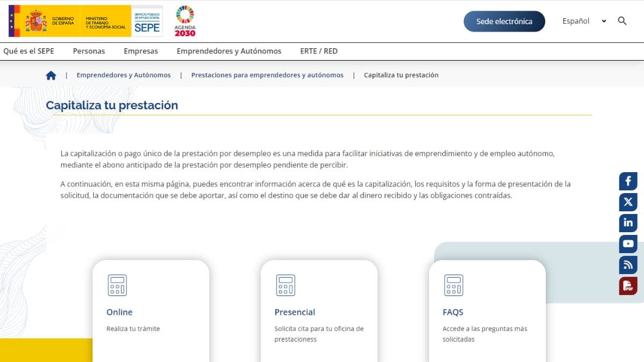Go to Prestaciones para emprendedores breadcrumb link
This screenshot has width=644, height=362.
[267, 75]
